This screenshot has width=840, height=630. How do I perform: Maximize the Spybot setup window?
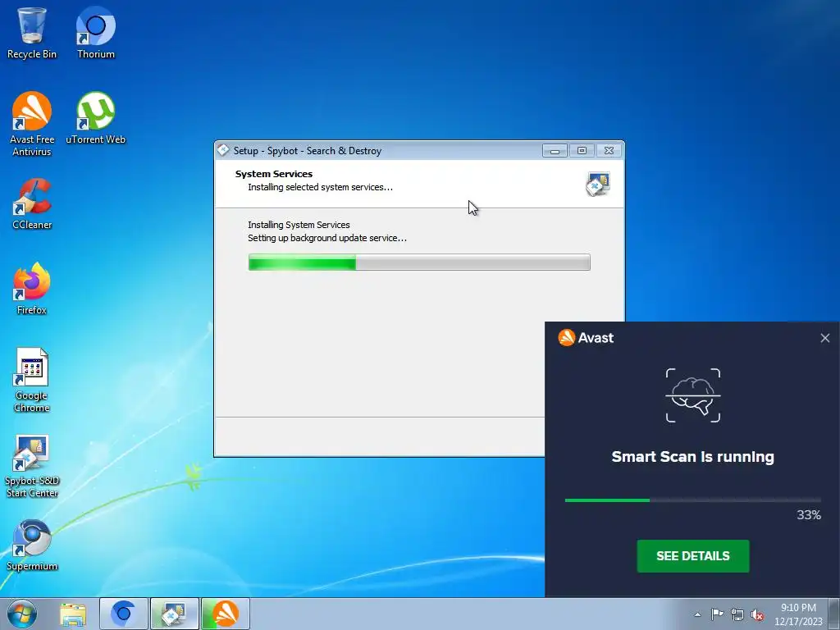tap(582, 151)
